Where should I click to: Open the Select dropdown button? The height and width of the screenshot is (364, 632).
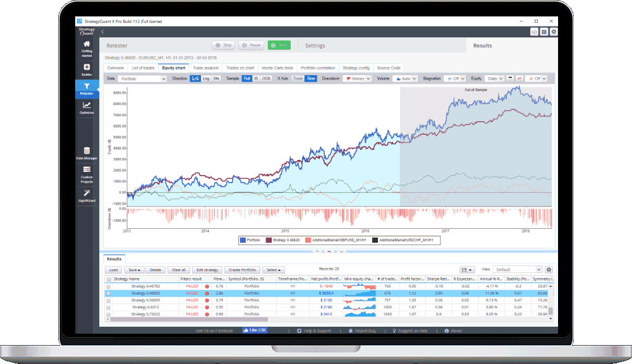[274, 270]
